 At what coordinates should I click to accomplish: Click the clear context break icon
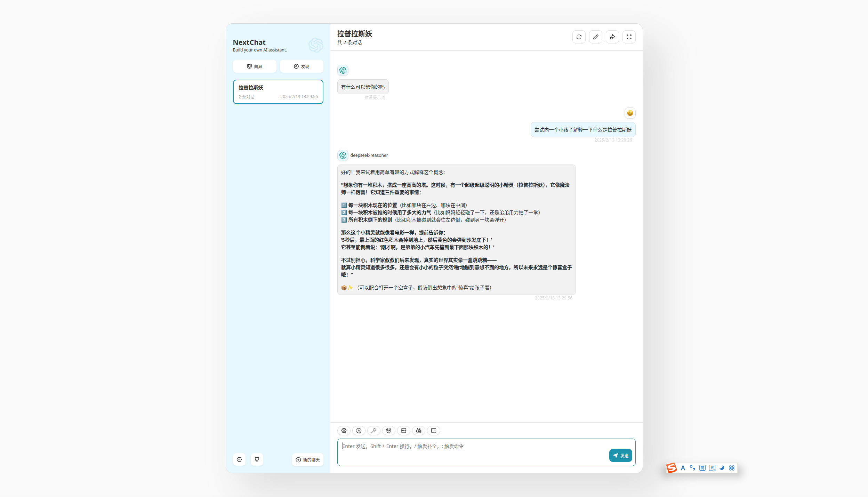click(403, 431)
